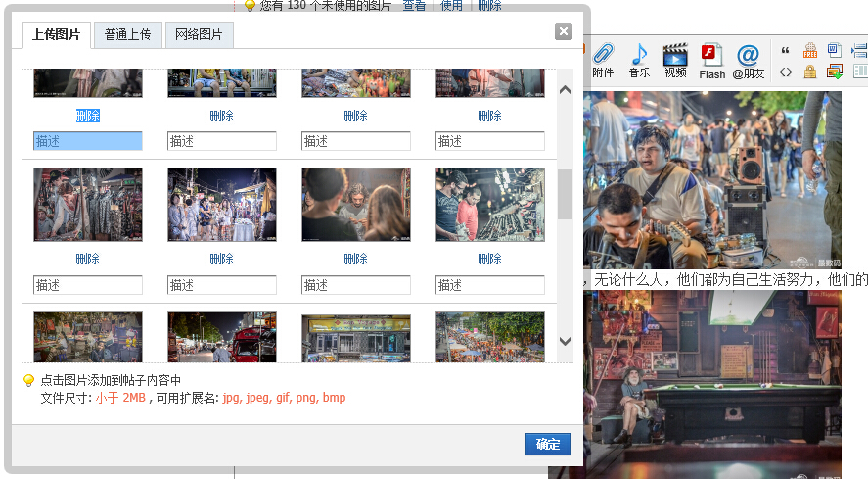Click the 点击图片添加到帖子内容中 hint text
This screenshot has width=868, height=479.
(x=111, y=380)
